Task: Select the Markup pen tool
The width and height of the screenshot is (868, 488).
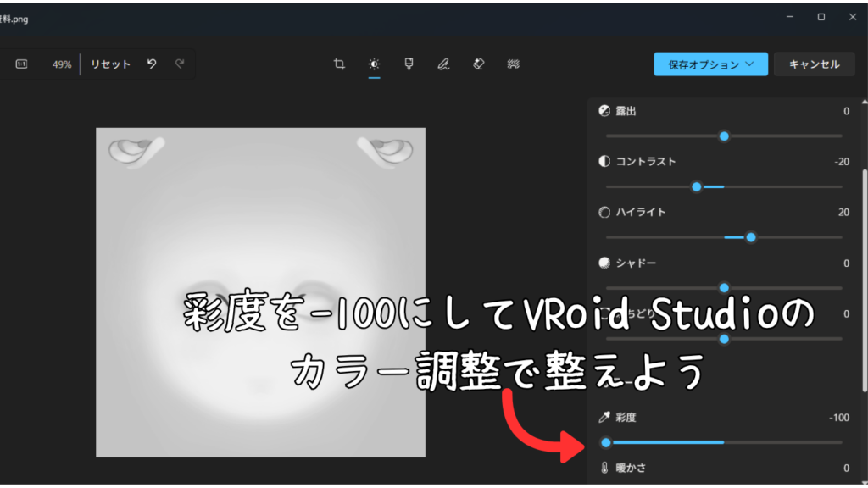Action: click(x=443, y=64)
